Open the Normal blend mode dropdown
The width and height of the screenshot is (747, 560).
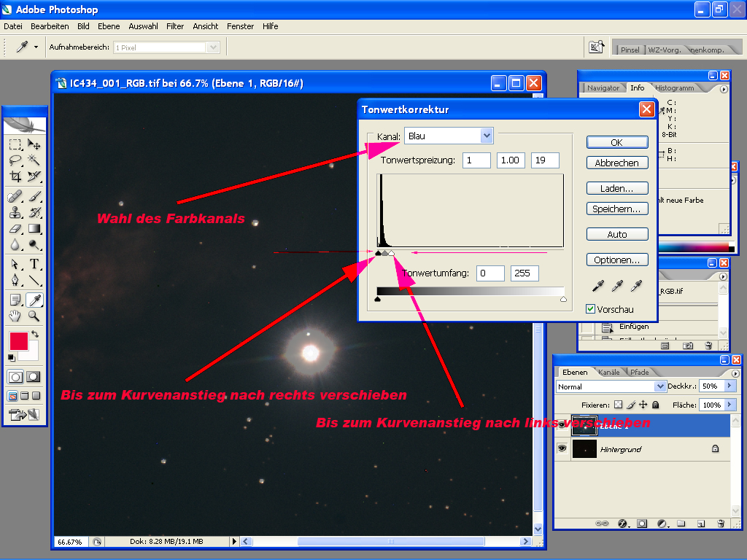pyautogui.click(x=659, y=386)
